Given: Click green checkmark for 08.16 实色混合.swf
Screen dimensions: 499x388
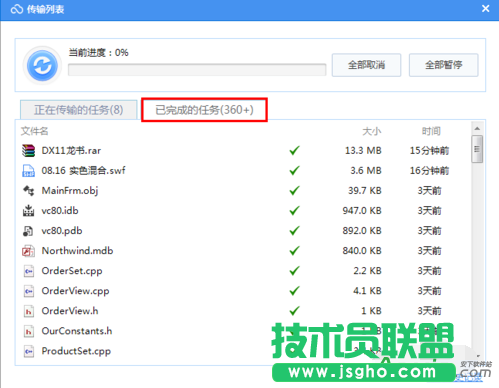Looking at the screenshot, I should pyautogui.click(x=294, y=171).
